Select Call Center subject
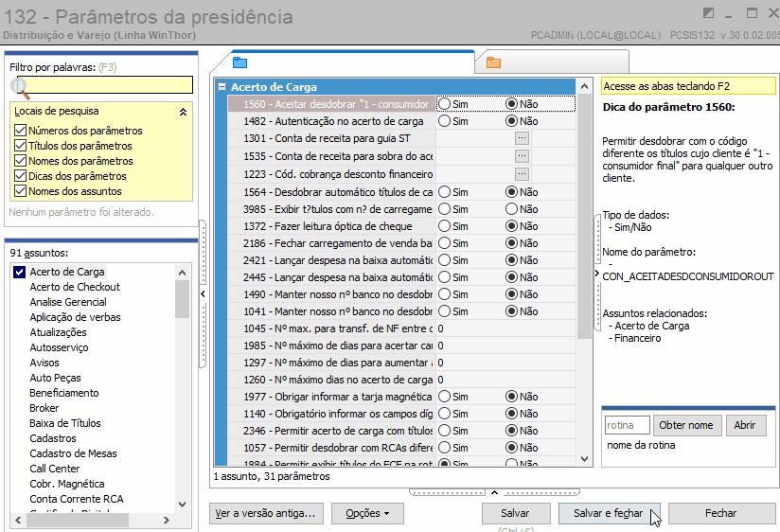 point(55,469)
